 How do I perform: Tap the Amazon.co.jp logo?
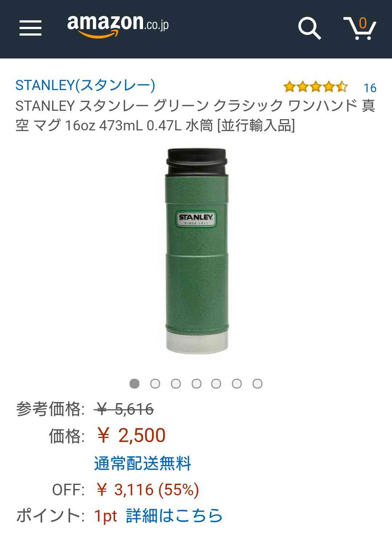click(x=118, y=25)
